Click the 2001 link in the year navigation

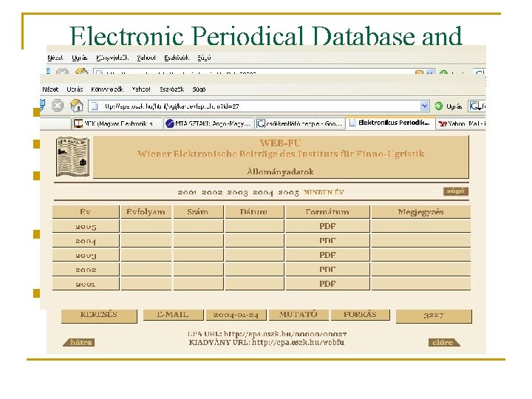click(187, 192)
